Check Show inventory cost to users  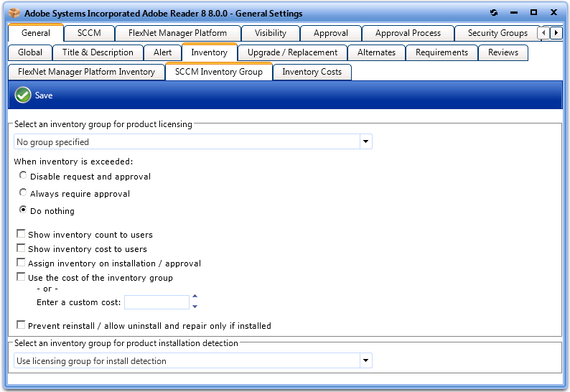[x=21, y=248]
